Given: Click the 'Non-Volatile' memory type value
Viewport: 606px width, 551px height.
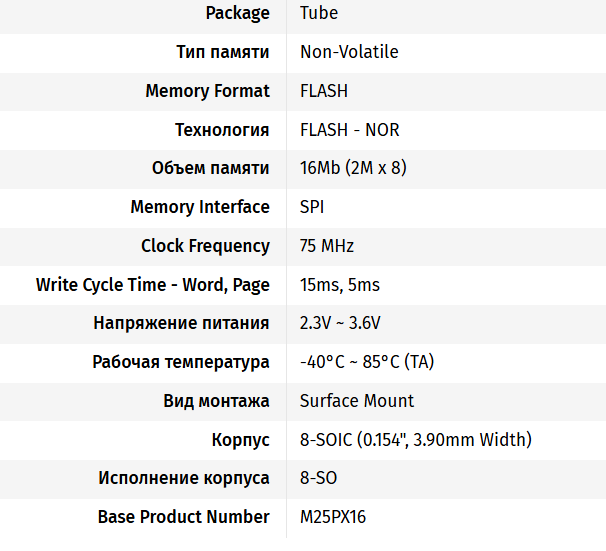Looking at the screenshot, I should click(x=349, y=52).
